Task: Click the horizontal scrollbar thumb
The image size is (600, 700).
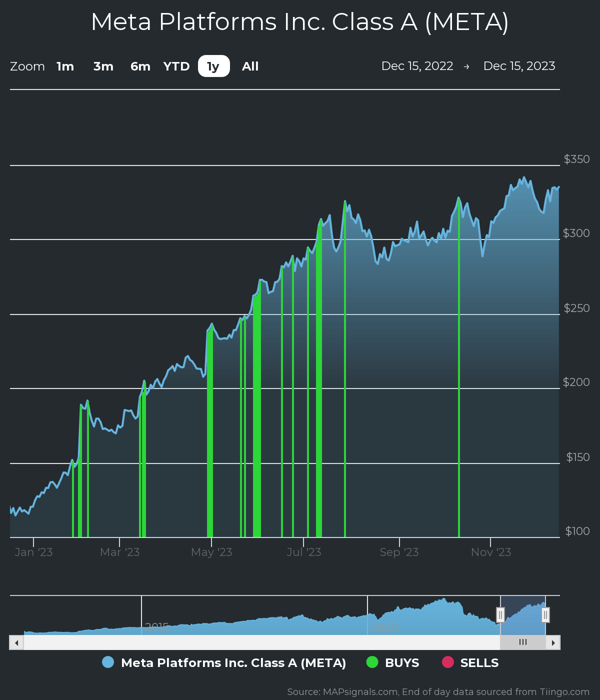Action: point(523,642)
